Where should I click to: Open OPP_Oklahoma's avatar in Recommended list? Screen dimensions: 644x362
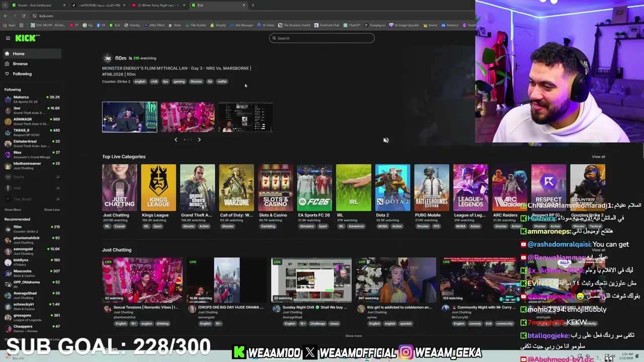click(x=8, y=284)
